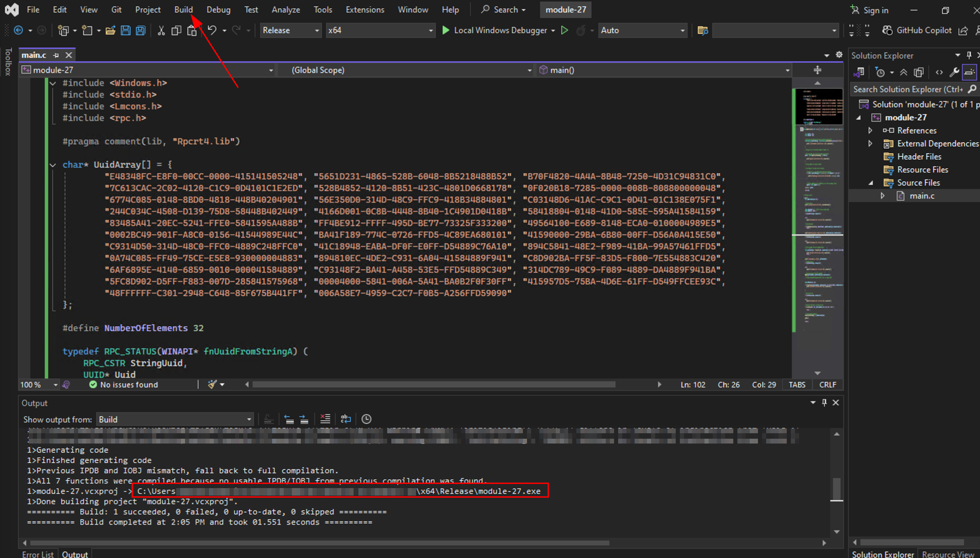Image resolution: width=980 pixels, height=558 pixels.
Task: Toggle word wrap in Output window
Action: click(345, 419)
